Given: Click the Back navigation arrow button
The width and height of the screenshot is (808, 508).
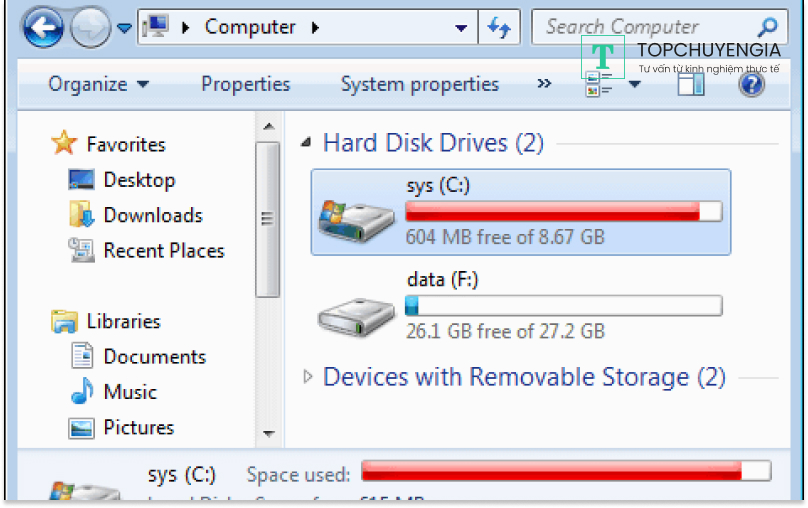Looking at the screenshot, I should click(x=42, y=28).
